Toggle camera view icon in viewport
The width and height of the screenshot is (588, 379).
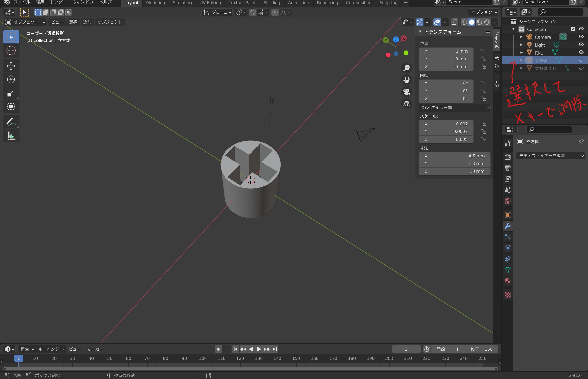coord(407,92)
